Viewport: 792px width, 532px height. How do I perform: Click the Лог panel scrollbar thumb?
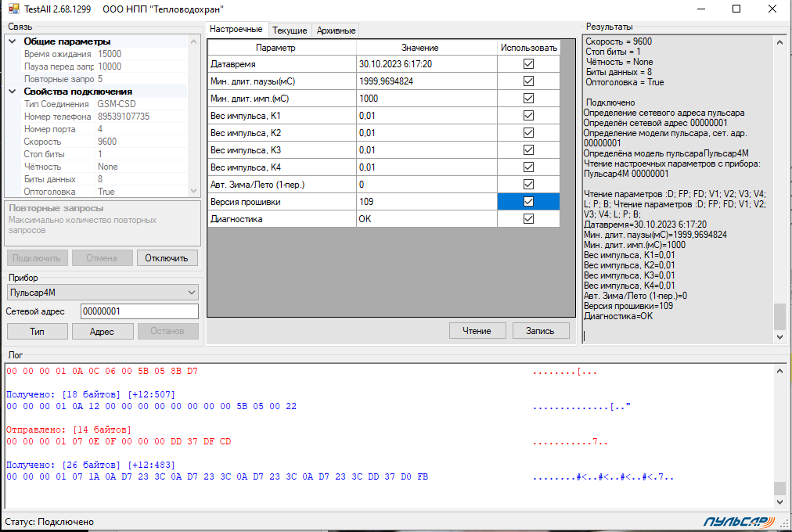[780, 488]
